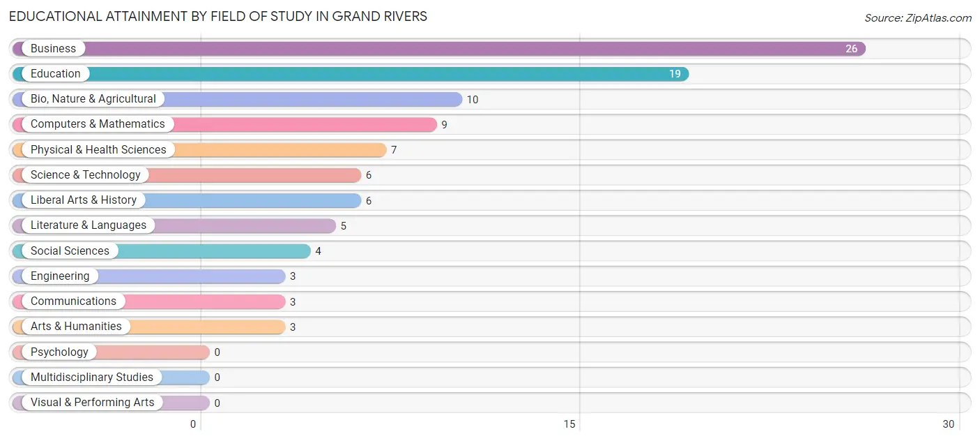Click the Source: ZipAtlas.com credit
Screen dimensions: 980x441
pyautogui.click(x=918, y=18)
